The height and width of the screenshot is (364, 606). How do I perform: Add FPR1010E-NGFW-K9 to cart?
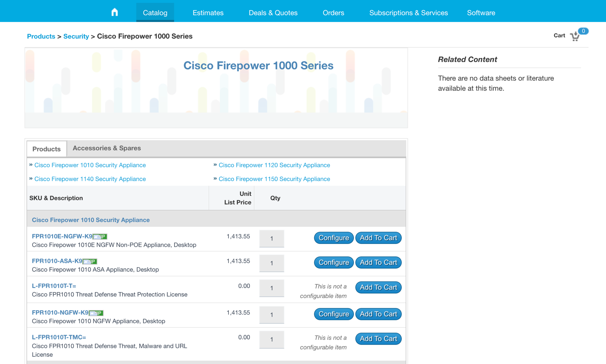point(378,238)
